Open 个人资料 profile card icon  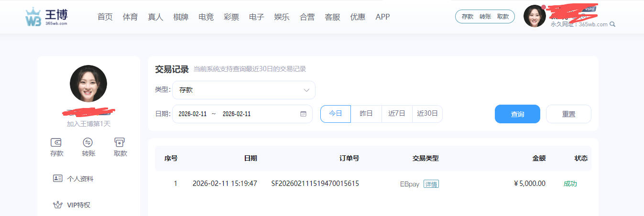58,178
